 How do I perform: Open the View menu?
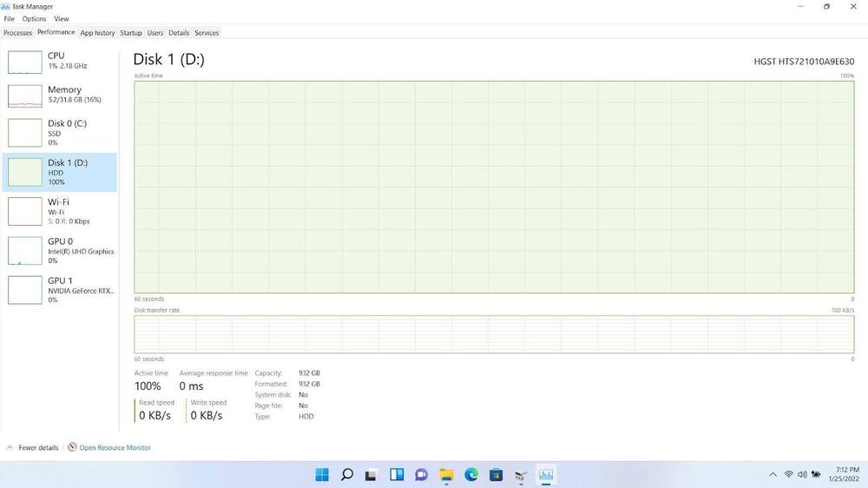click(x=62, y=19)
